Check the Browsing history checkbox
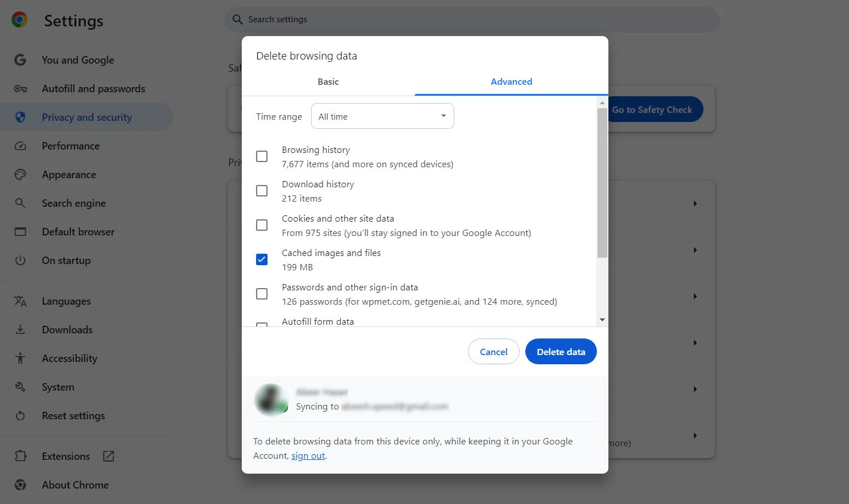Image resolution: width=849 pixels, height=504 pixels. click(x=262, y=156)
